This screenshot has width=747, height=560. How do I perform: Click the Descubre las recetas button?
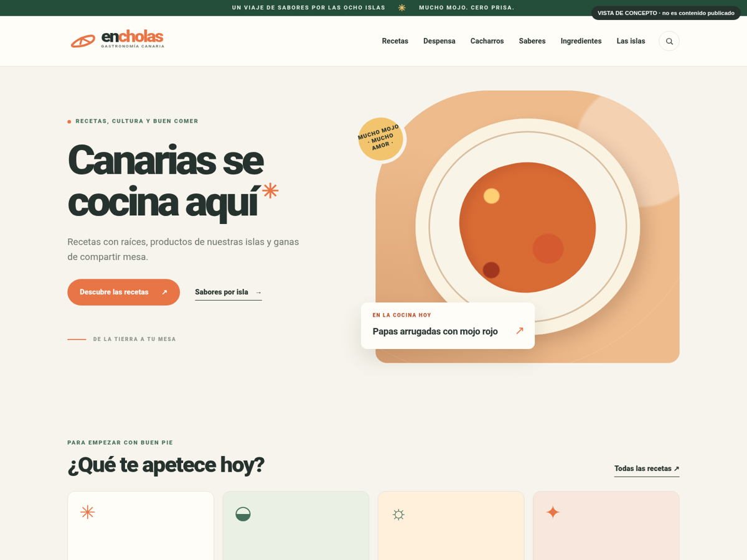(x=124, y=292)
